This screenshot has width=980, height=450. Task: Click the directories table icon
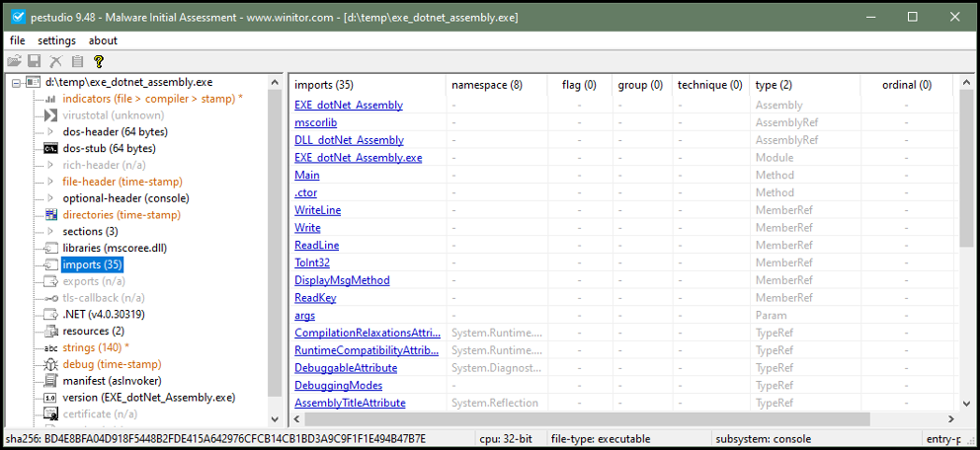[50, 215]
